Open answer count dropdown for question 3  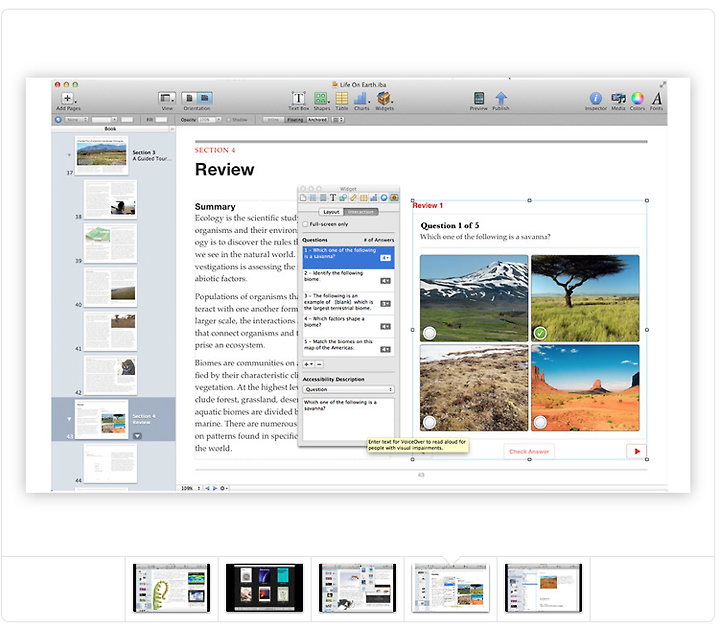(385, 304)
